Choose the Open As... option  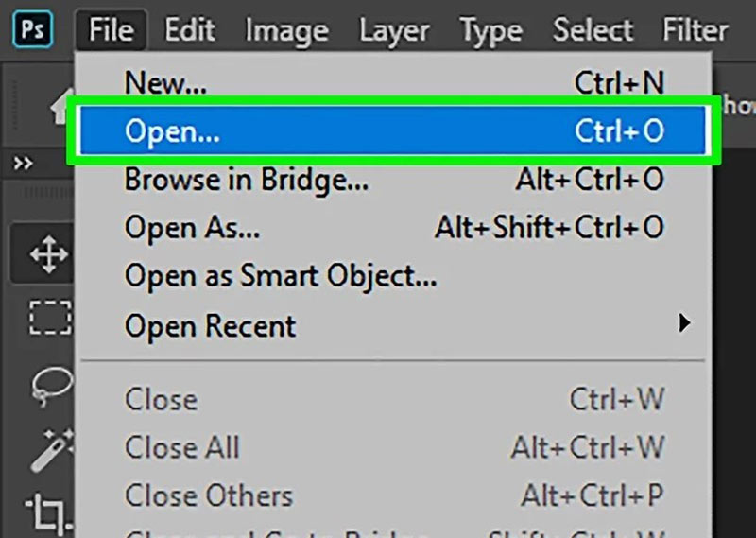click(192, 227)
